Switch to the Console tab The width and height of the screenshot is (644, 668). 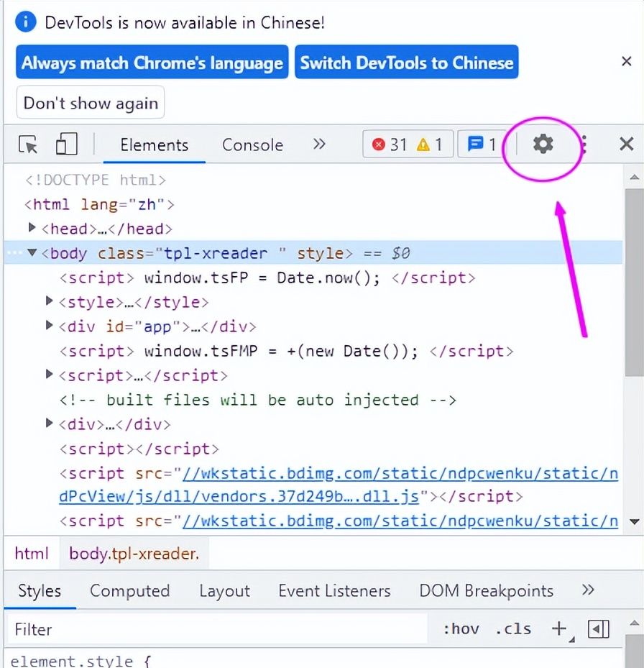[252, 145]
